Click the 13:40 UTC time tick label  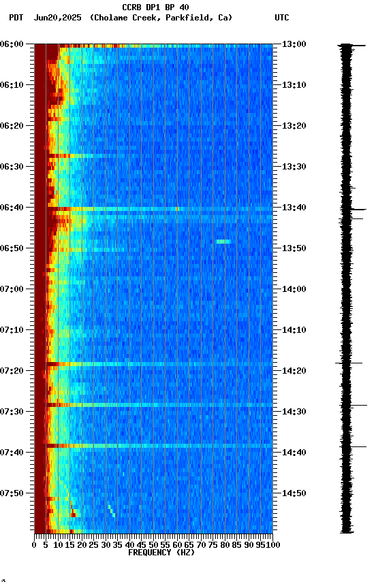[x=294, y=208]
